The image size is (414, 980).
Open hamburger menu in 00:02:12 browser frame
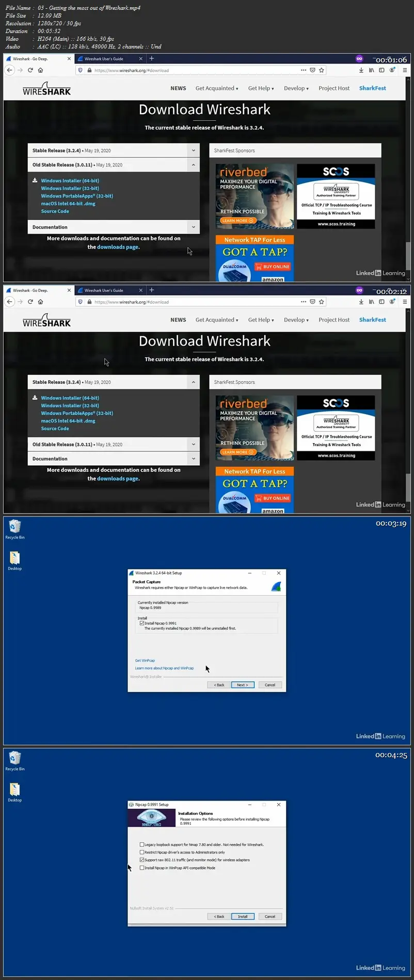pyautogui.click(x=405, y=302)
